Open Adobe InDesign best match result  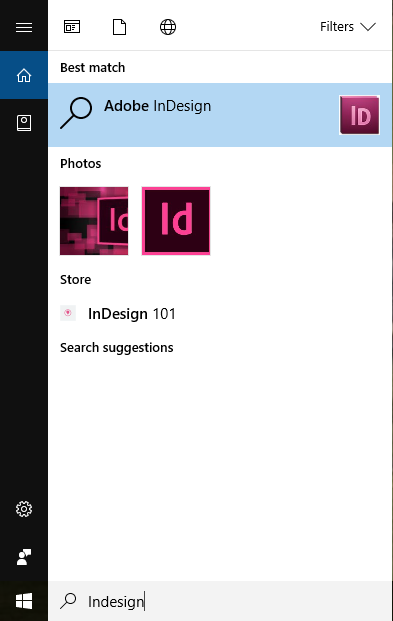(x=220, y=115)
